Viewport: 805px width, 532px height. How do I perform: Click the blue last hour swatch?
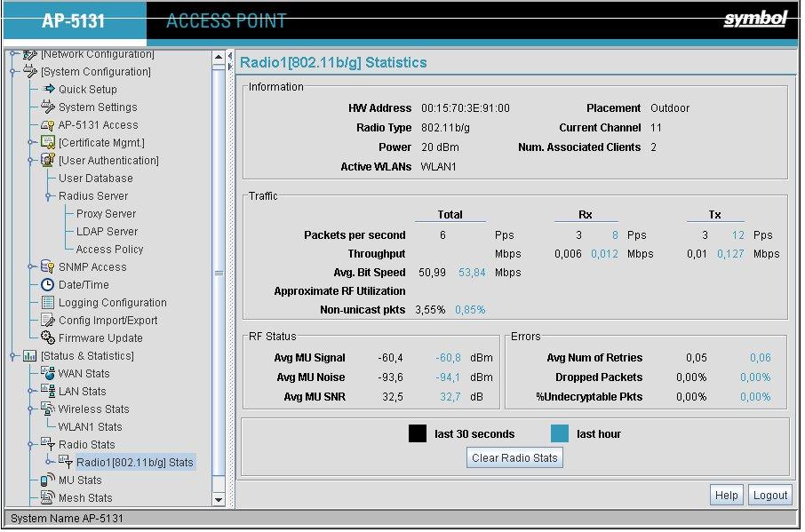(x=560, y=433)
